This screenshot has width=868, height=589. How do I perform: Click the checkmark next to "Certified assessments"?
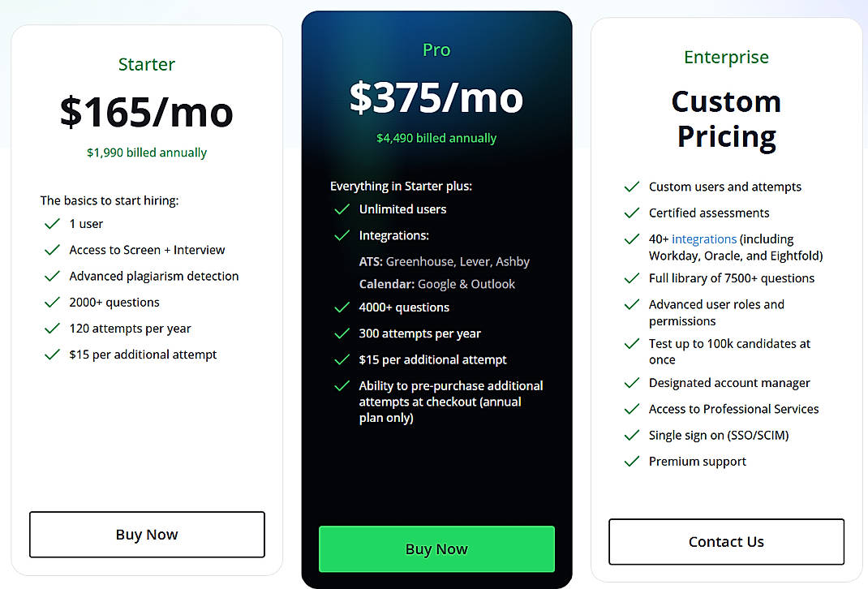pos(632,213)
